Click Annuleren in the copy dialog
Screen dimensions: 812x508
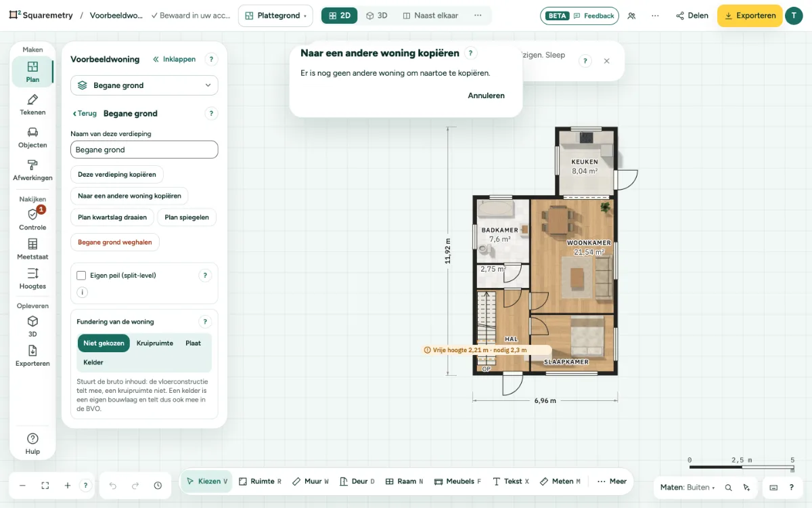[487, 96]
